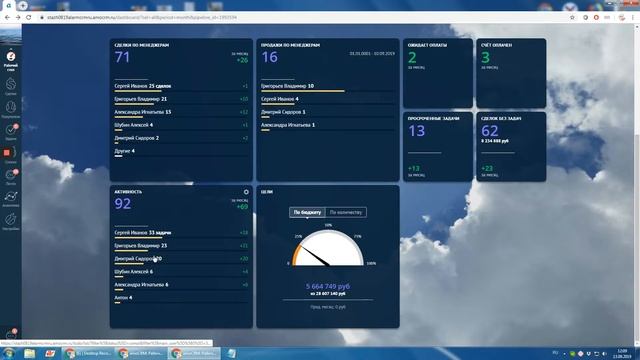Open first Chrome window on taskbar
Image resolution: width=640 pixels, height=360 pixels.
click(x=89, y=353)
